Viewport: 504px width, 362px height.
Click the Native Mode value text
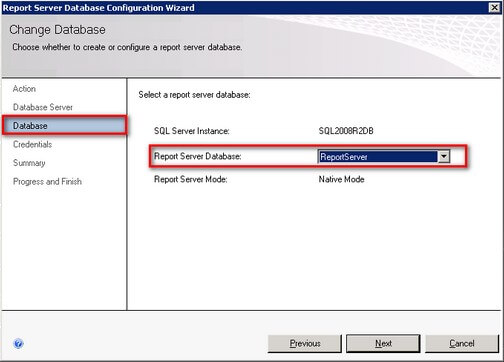tap(341, 179)
